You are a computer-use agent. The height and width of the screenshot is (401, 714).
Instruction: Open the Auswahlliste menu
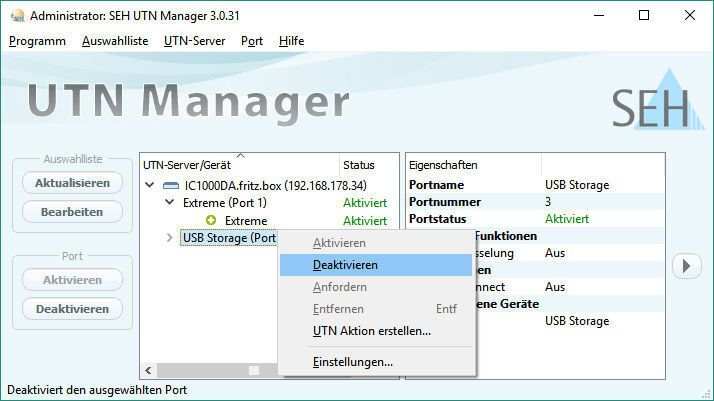[115, 41]
